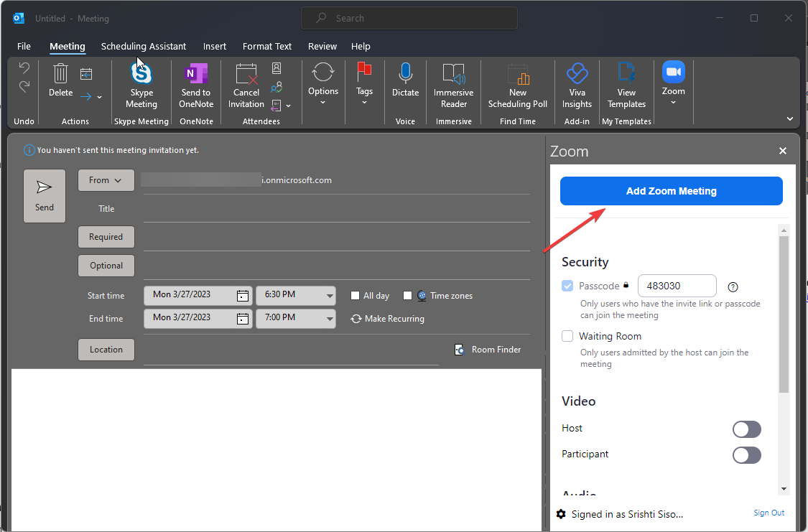Switch to the Scheduling Assistant tab
This screenshot has width=808, height=532.
(x=143, y=46)
